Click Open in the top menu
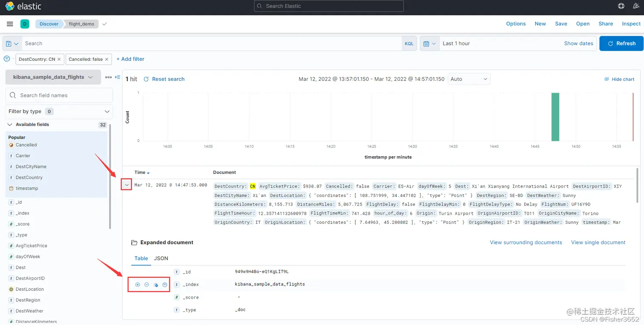 pyautogui.click(x=583, y=24)
